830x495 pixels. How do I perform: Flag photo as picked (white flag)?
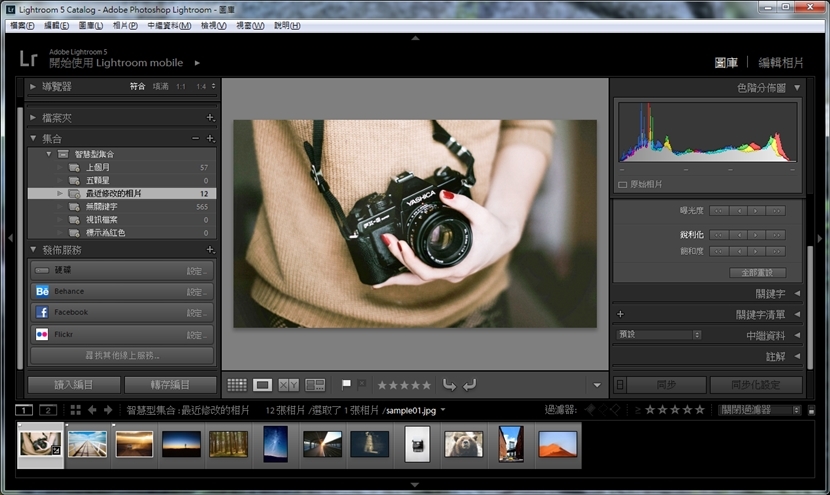coord(346,384)
